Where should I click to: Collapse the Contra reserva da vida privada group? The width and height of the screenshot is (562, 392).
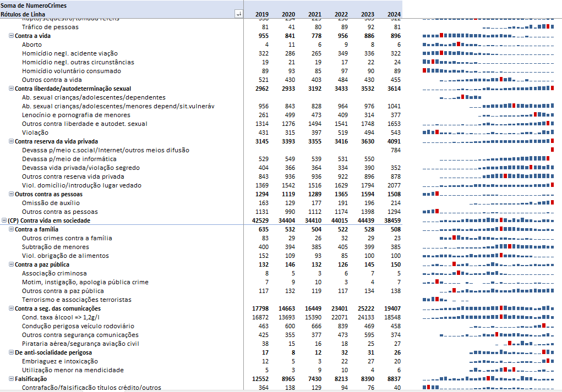tap(11, 141)
